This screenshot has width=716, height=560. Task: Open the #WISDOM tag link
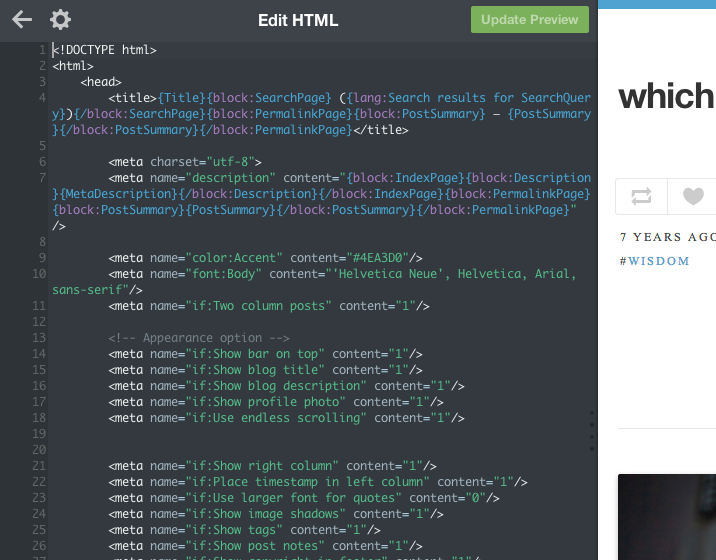(x=654, y=261)
